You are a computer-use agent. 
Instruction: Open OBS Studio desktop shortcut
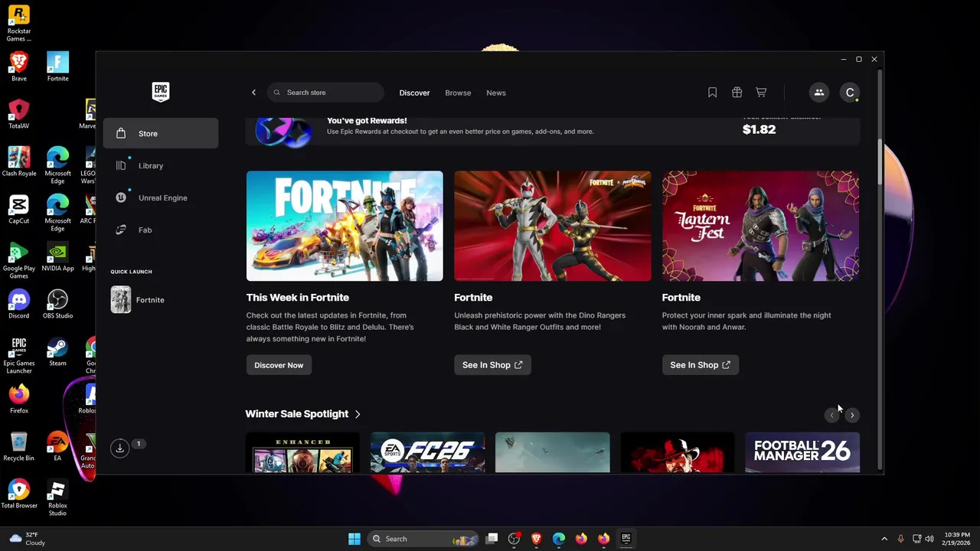point(57,304)
